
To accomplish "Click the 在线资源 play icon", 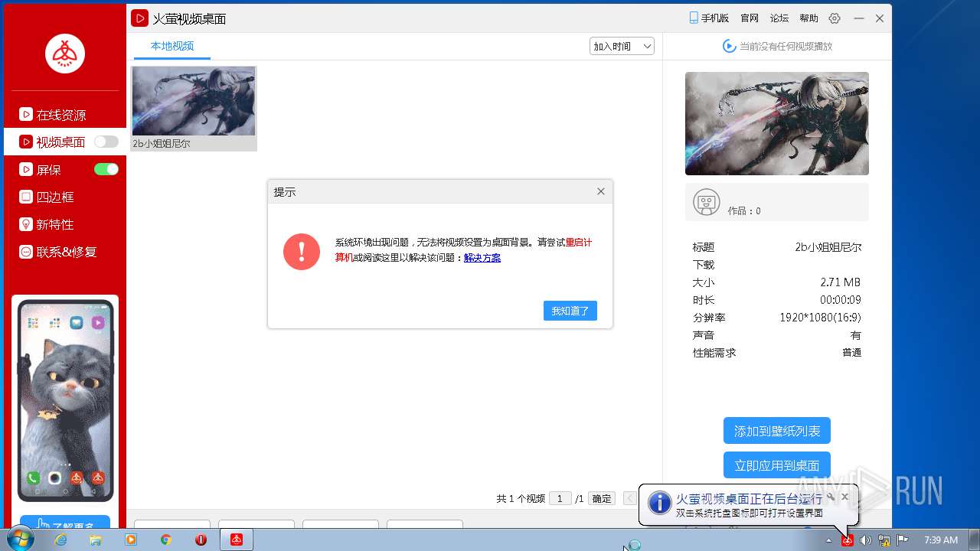I will tap(26, 115).
